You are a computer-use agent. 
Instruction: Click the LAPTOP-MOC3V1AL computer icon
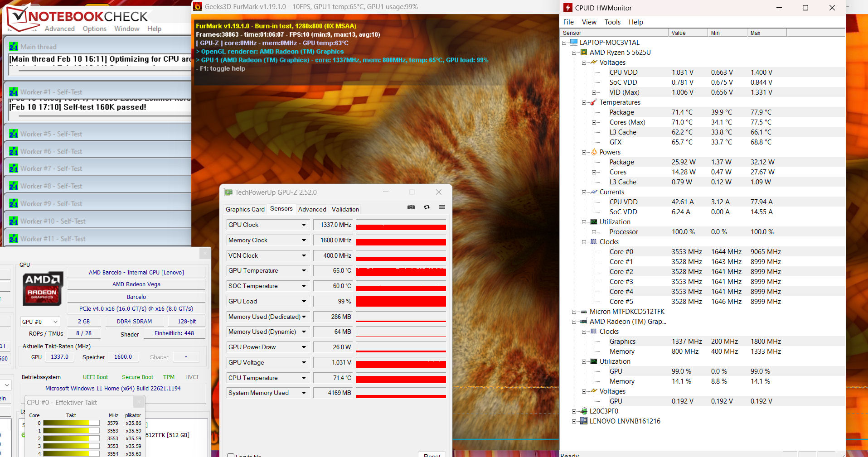coord(574,42)
